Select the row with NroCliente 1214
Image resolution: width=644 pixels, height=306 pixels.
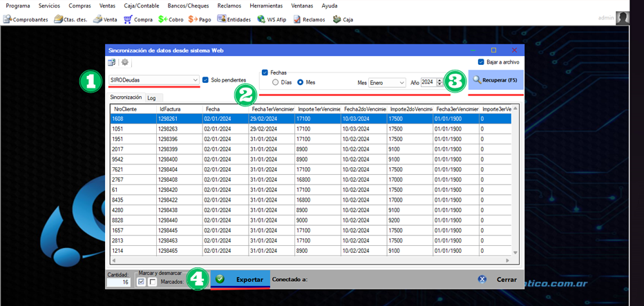point(311,251)
